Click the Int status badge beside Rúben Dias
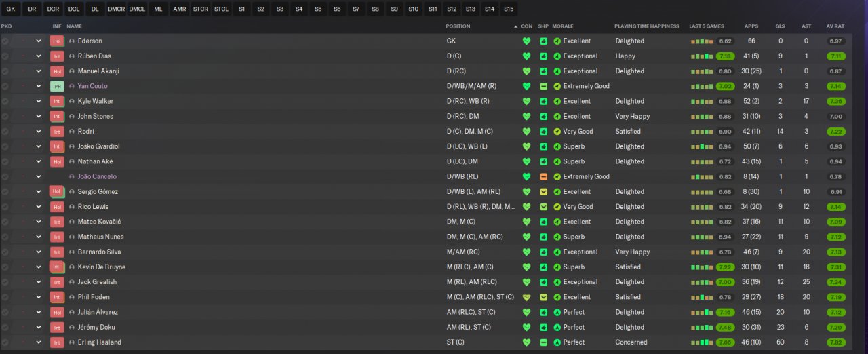The width and height of the screenshot is (868, 354). point(57,56)
